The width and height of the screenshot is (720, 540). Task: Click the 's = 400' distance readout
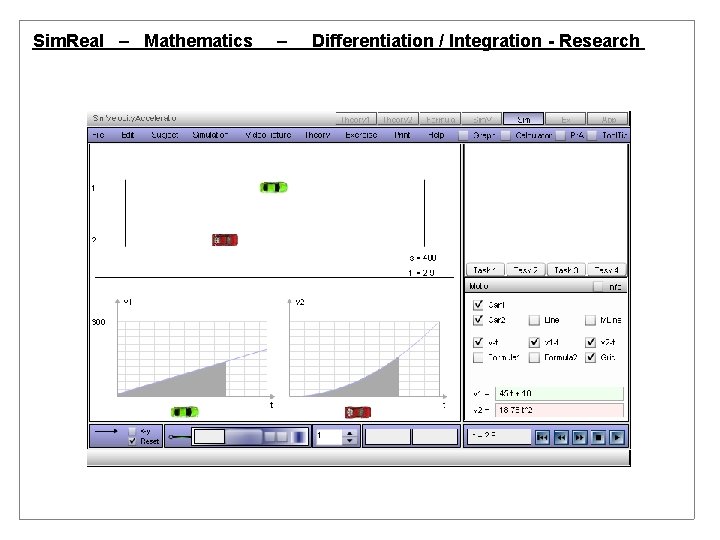pos(422,258)
